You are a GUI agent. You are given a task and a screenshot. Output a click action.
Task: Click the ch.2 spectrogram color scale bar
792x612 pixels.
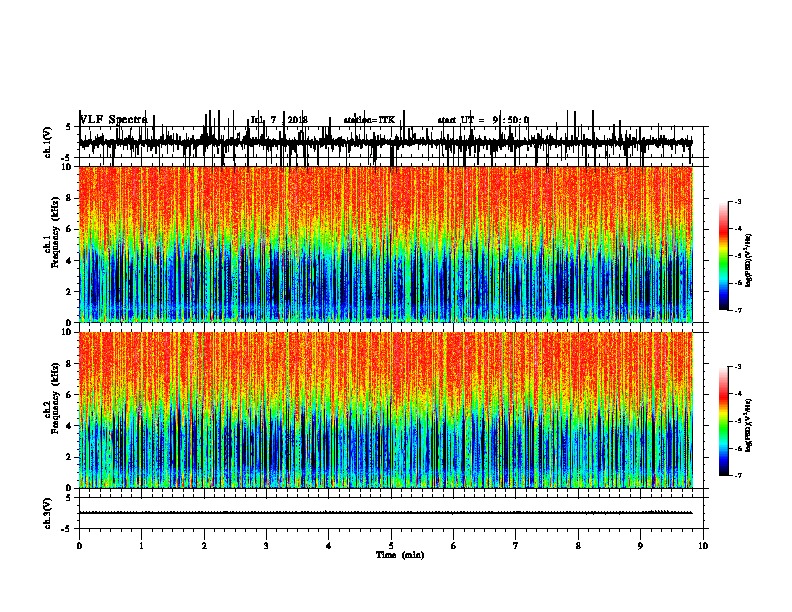coord(724,421)
